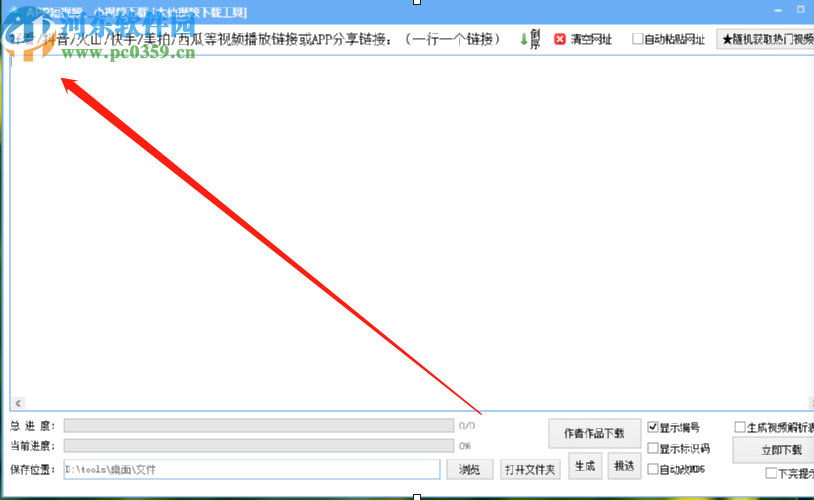This screenshot has height=500, width=814.
Task: Click the 0/0 total progress counter
Action: tap(467, 426)
